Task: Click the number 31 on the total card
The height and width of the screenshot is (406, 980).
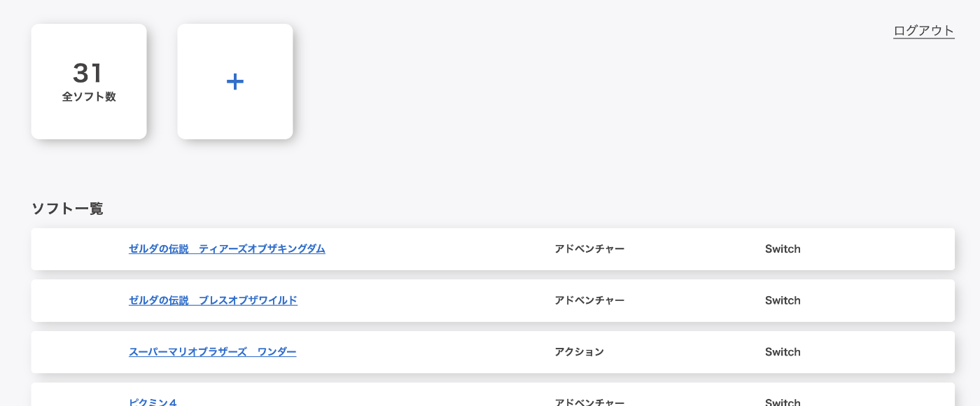Action: pyautogui.click(x=88, y=73)
